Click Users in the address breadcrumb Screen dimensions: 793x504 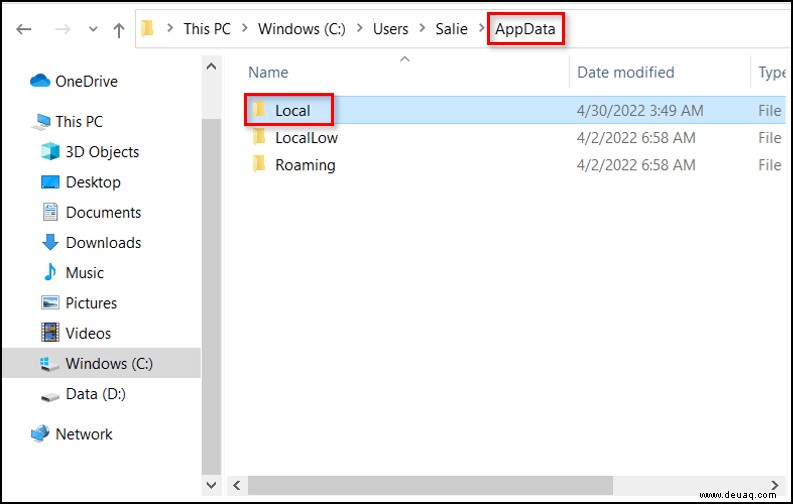pos(390,29)
